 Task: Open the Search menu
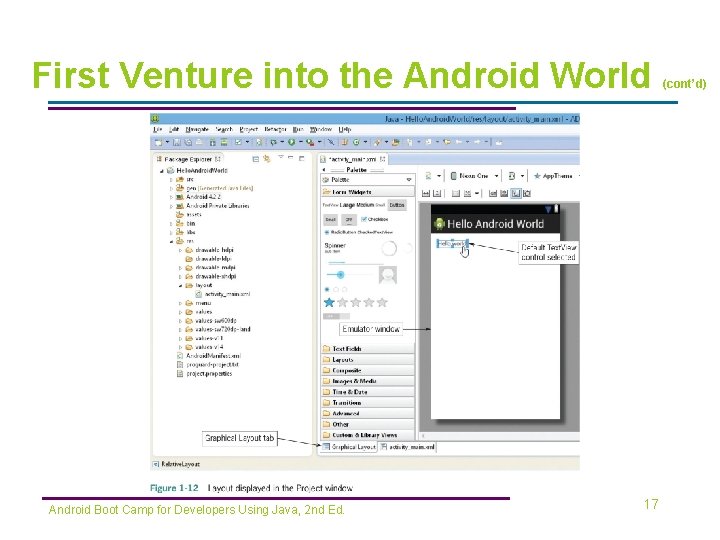tap(224, 129)
